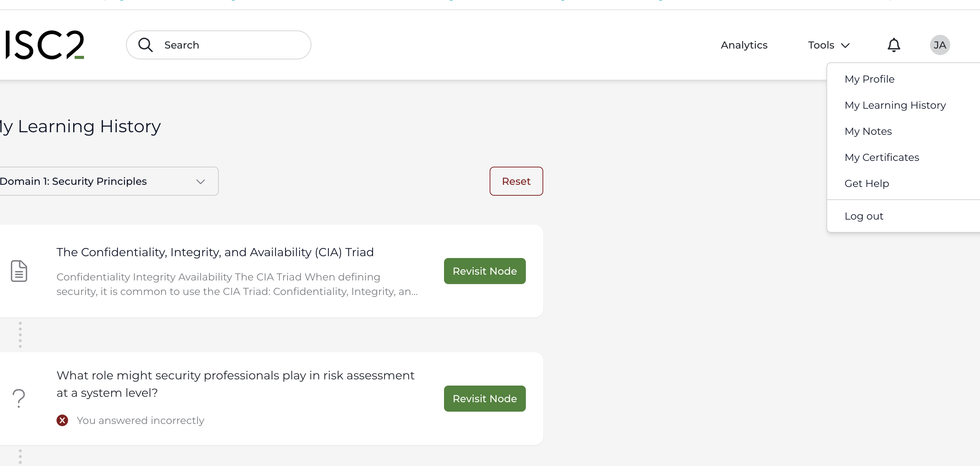
Task: Collapse the Domain selector chevron
Action: 201,182
